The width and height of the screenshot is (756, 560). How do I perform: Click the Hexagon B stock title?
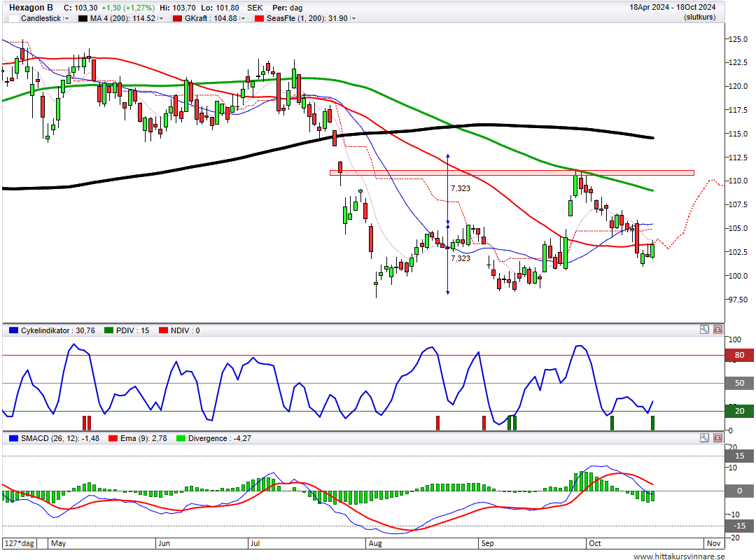click(x=31, y=8)
